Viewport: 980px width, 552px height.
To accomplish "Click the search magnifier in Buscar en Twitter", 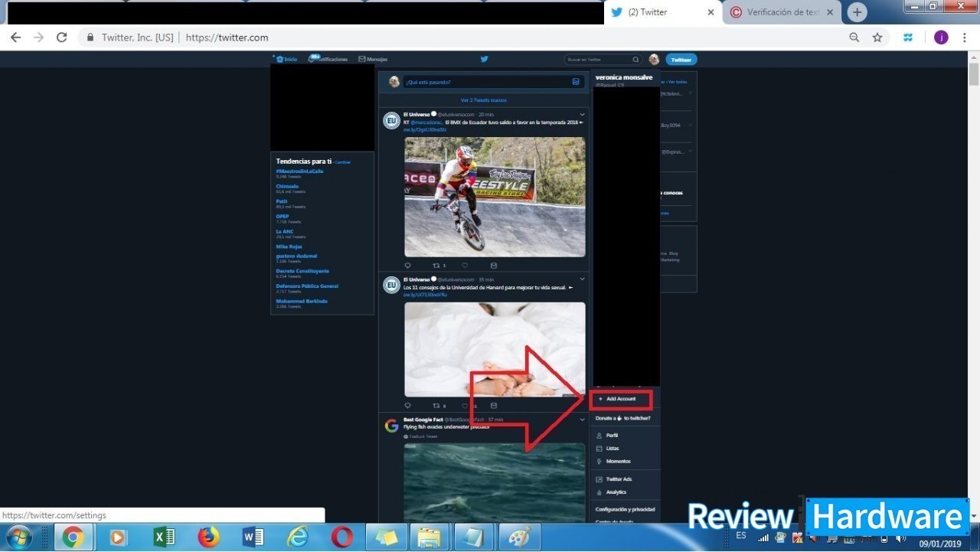I will pos(635,59).
